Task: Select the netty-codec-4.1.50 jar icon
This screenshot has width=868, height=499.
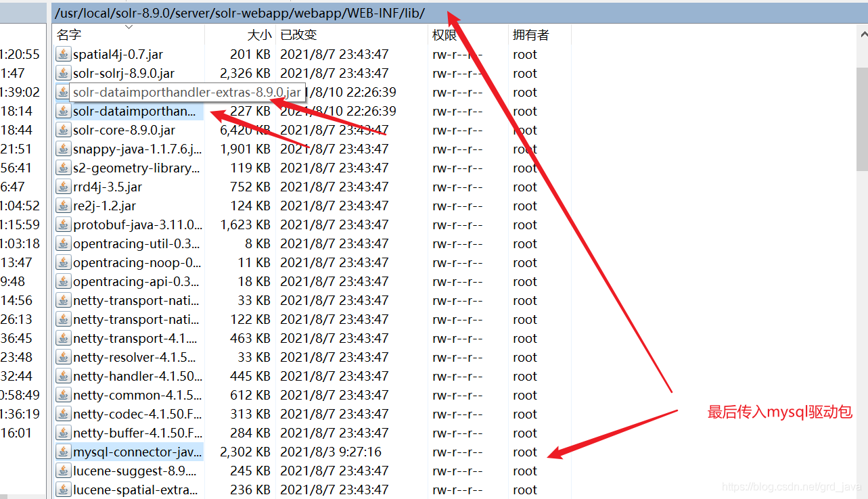Action: pos(64,414)
